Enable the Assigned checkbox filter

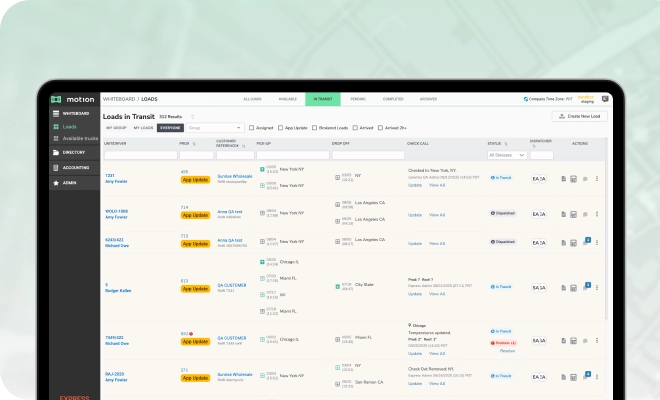(x=251, y=128)
